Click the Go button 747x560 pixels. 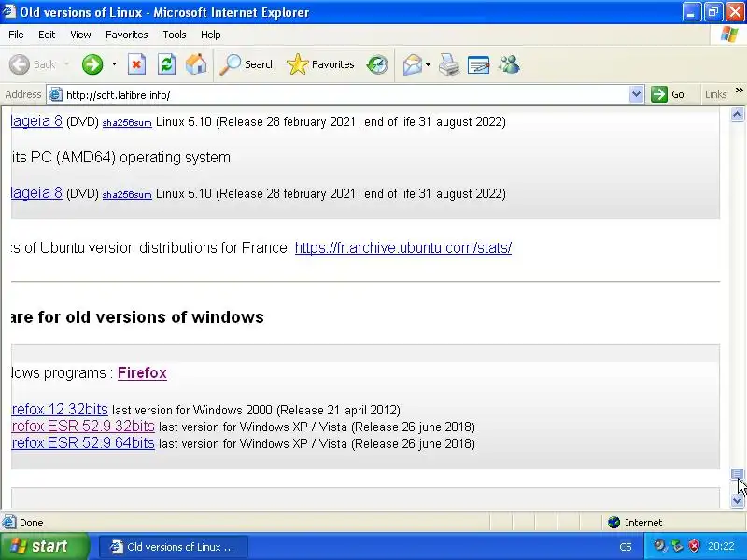(x=668, y=95)
